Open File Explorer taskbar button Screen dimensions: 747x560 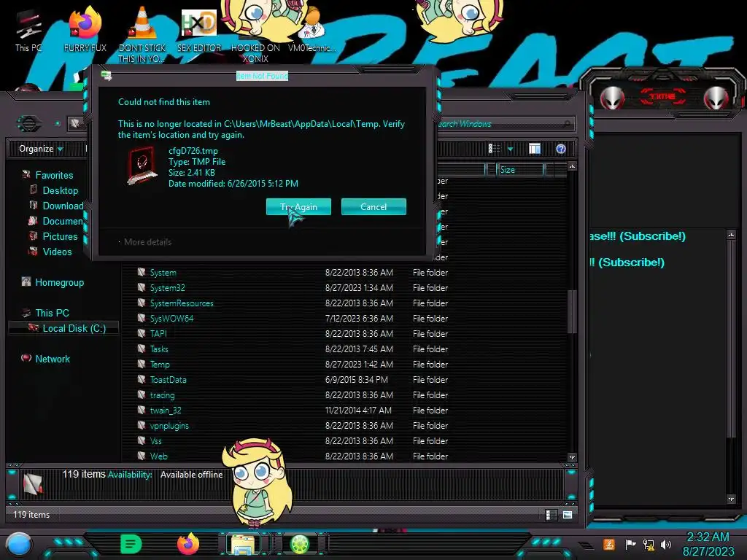click(244, 544)
